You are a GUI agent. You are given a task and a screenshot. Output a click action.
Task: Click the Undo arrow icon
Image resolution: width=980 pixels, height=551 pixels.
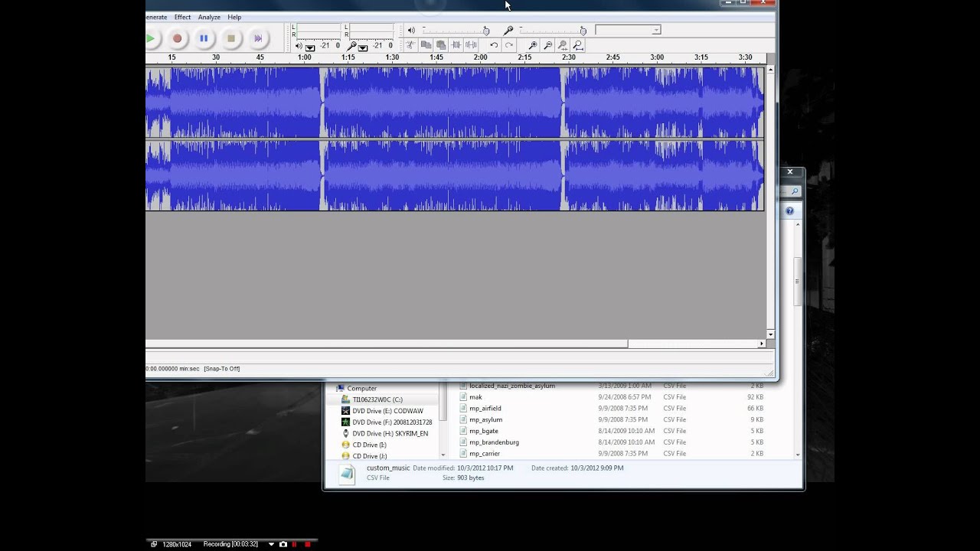click(x=494, y=45)
